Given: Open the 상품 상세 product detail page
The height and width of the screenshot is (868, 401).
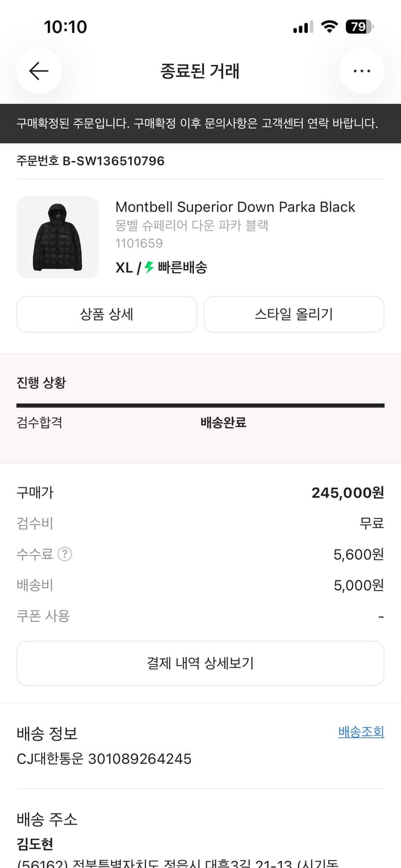Looking at the screenshot, I should [x=106, y=314].
